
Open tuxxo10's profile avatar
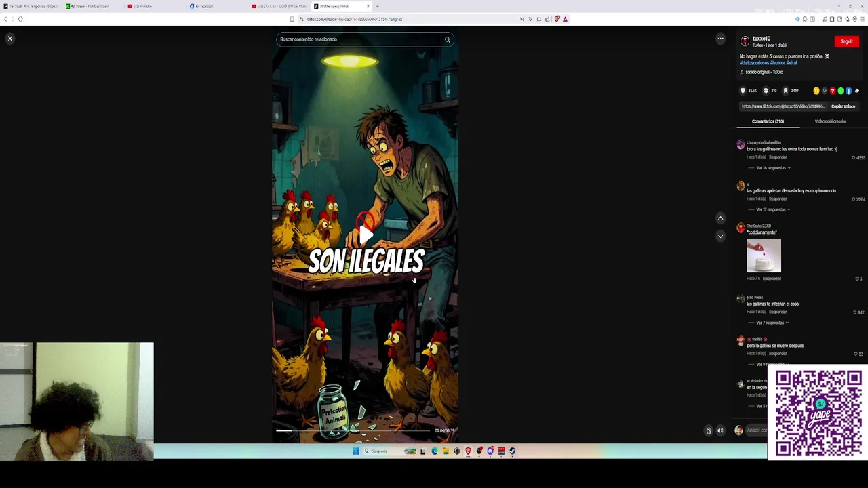tap(745, 41)
